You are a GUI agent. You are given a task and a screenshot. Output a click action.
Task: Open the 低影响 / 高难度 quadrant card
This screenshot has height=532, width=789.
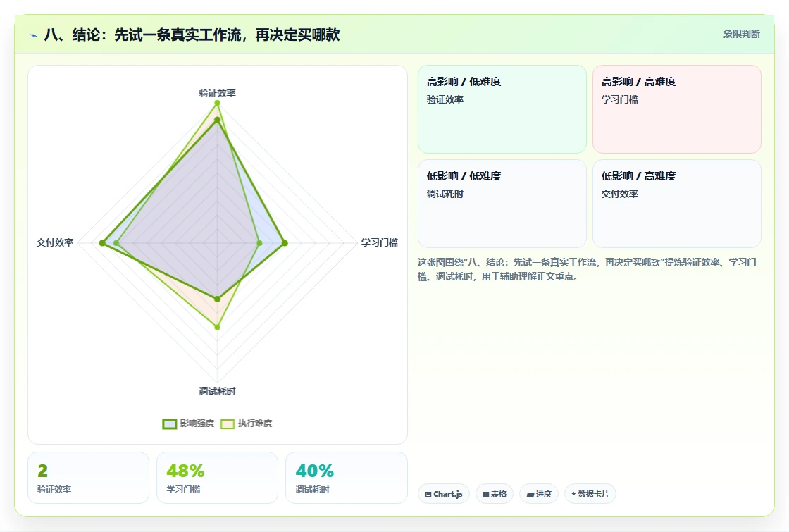tap(677, 204)
